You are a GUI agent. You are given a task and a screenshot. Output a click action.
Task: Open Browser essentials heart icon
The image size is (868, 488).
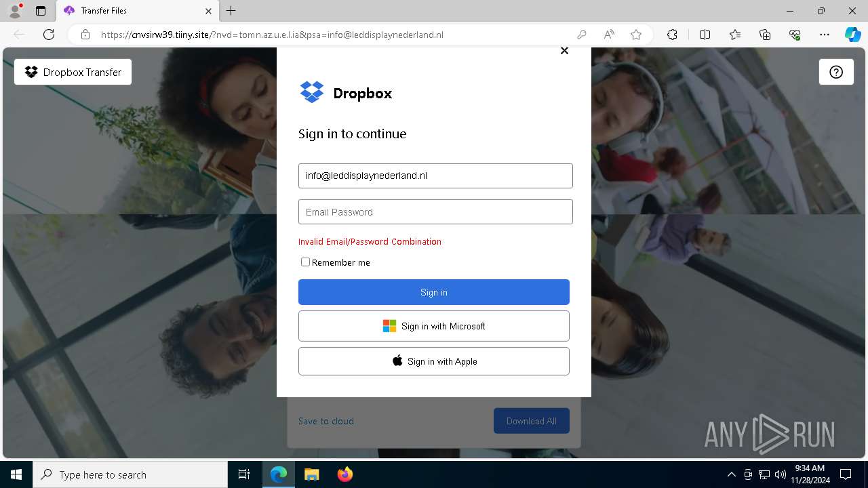(x=795, y=35)
